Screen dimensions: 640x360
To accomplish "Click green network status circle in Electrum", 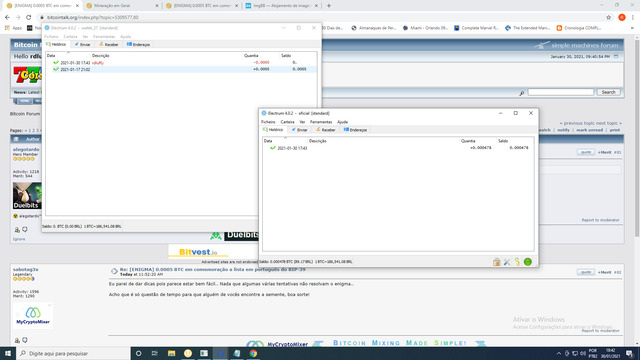I will pos(528,262).
